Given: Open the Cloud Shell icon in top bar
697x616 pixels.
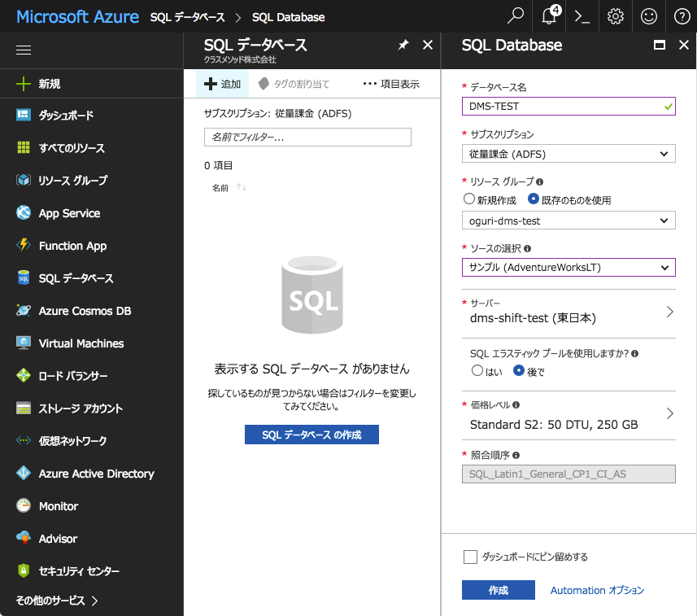Looking at the screenshot, I should click(x=582, y=15).
